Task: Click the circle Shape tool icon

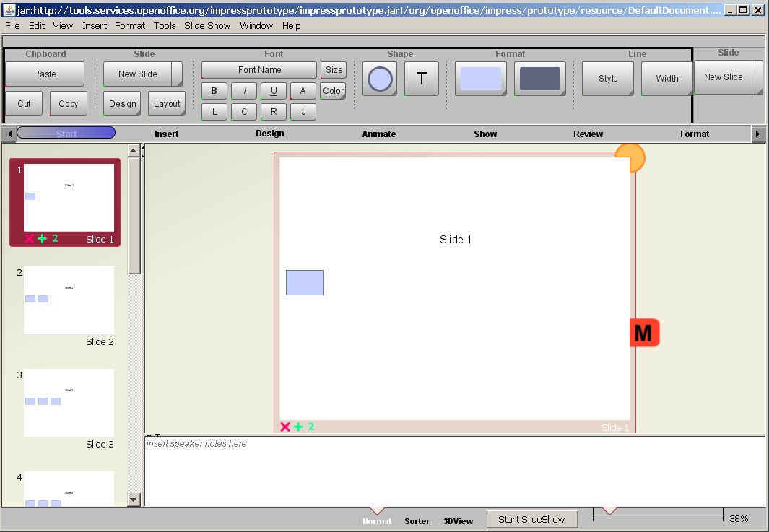Action: pyautogui.click(x=380, y=79)
